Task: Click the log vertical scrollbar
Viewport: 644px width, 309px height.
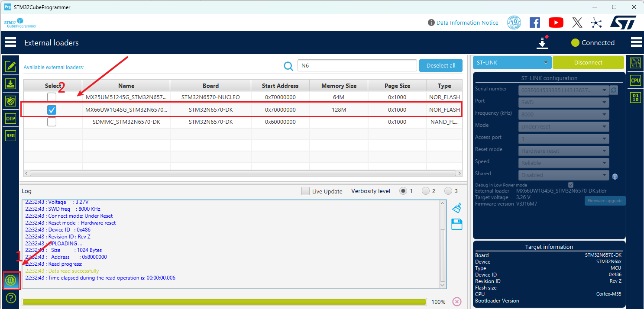Action: pyautogui.click(x=443, y=255)
